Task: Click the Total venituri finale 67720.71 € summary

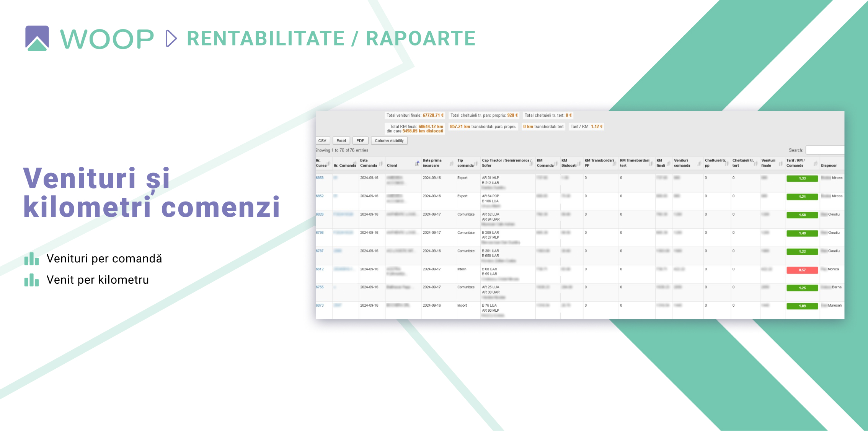Action: pos(415,115)
